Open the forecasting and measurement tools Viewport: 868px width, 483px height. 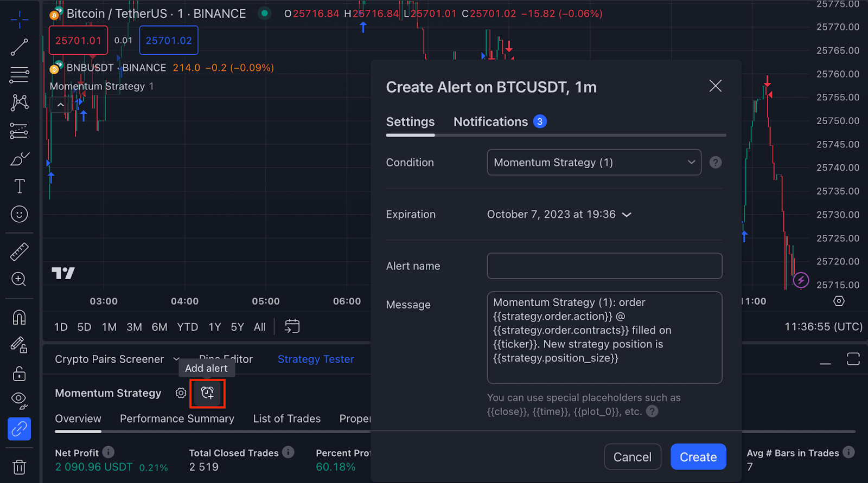coord(20,131)
